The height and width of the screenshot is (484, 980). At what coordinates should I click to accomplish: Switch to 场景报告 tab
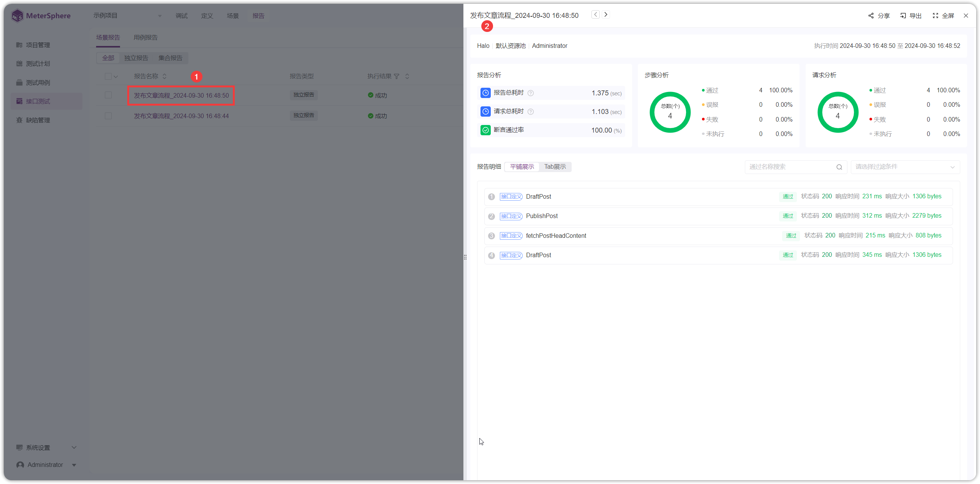click(x=108, y=37)
